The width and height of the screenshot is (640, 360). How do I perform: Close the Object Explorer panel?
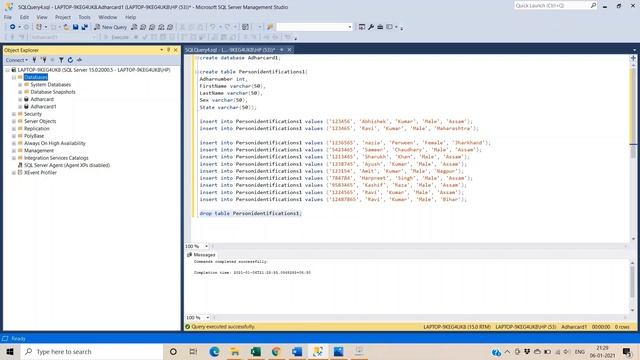176,50
